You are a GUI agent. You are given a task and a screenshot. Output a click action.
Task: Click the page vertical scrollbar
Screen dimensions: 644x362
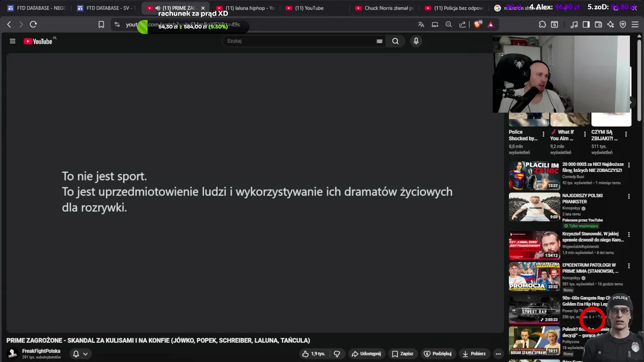coord(639,80)
